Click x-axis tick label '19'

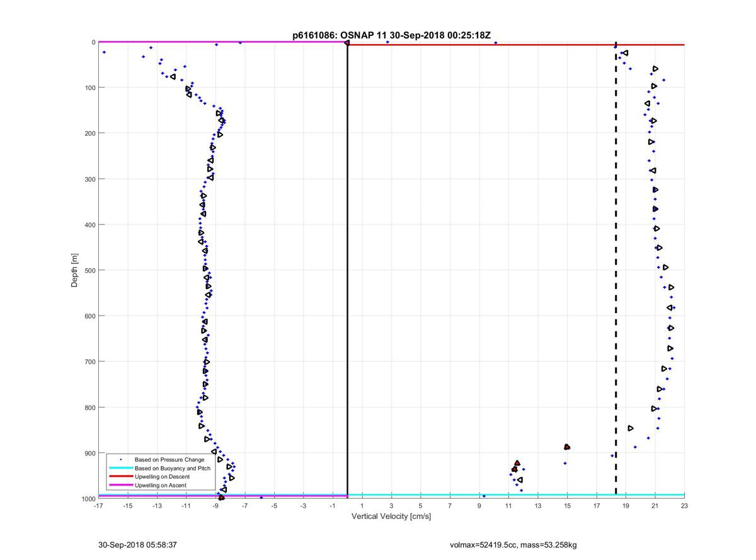point(626,505)
